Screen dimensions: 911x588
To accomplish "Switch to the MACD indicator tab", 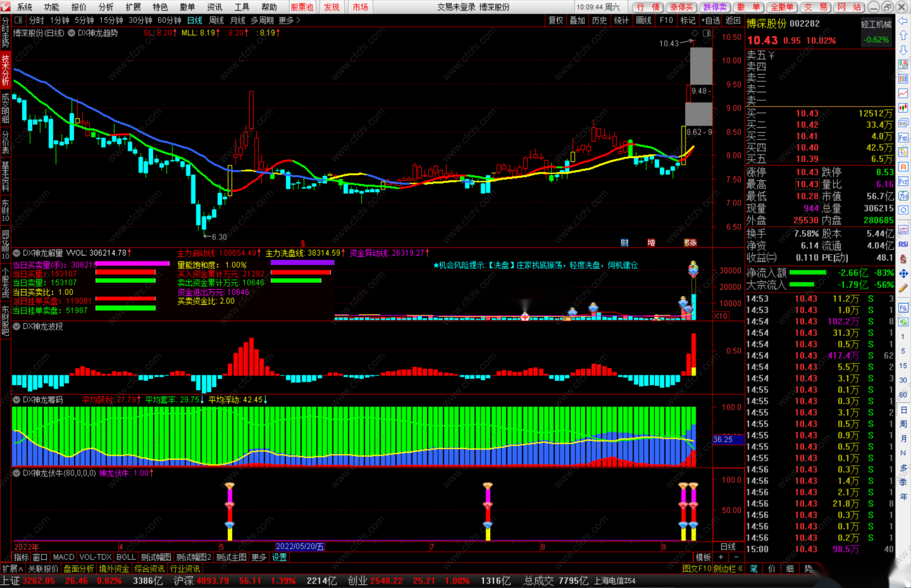I will pos(63,557).
